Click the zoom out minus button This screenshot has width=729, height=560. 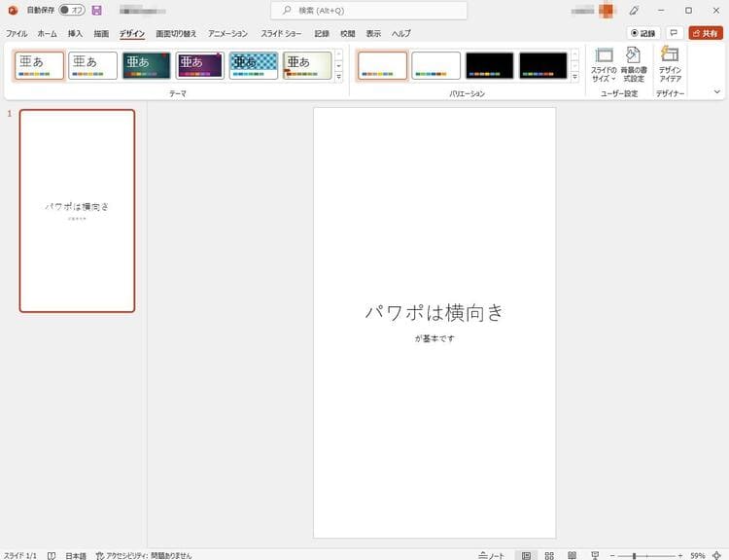pyautogui.click(x=612, y=556)
